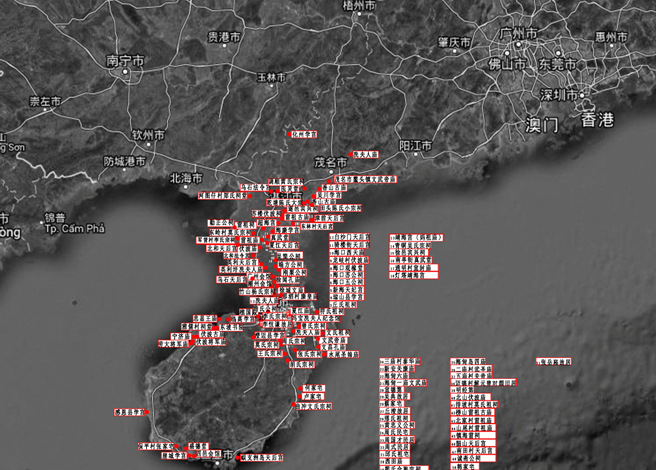This screenshot has width=656, height=470.
Task: Click the 阳江市 city label
Action: coord(415,146)
